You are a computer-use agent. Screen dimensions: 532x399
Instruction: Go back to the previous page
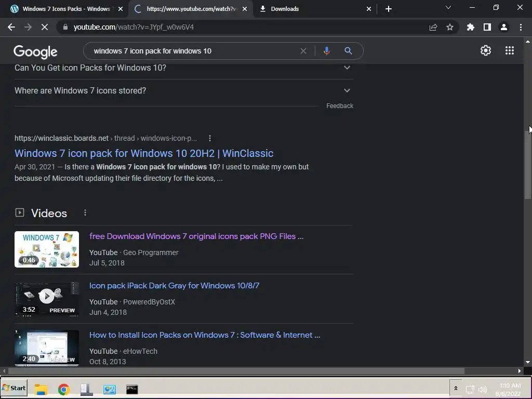11,27
